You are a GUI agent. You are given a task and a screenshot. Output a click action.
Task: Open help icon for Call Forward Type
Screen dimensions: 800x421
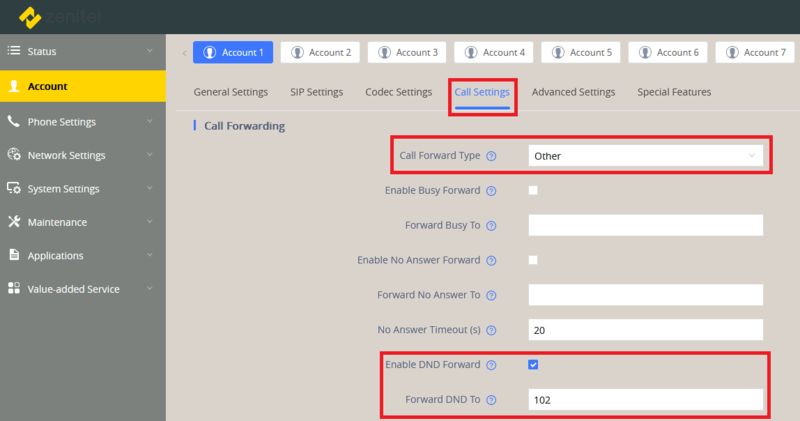491,156
